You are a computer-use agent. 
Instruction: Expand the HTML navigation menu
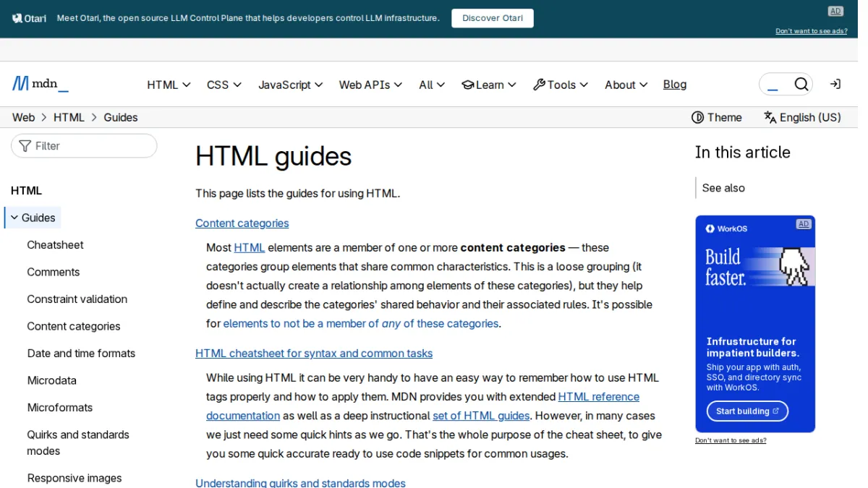(169, 85)
